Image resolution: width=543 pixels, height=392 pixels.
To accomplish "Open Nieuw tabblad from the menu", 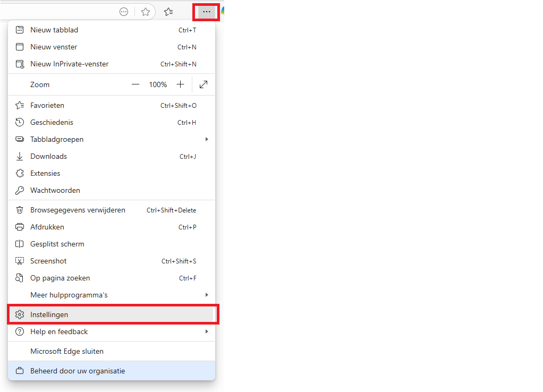I will click(x=54, y=30).
